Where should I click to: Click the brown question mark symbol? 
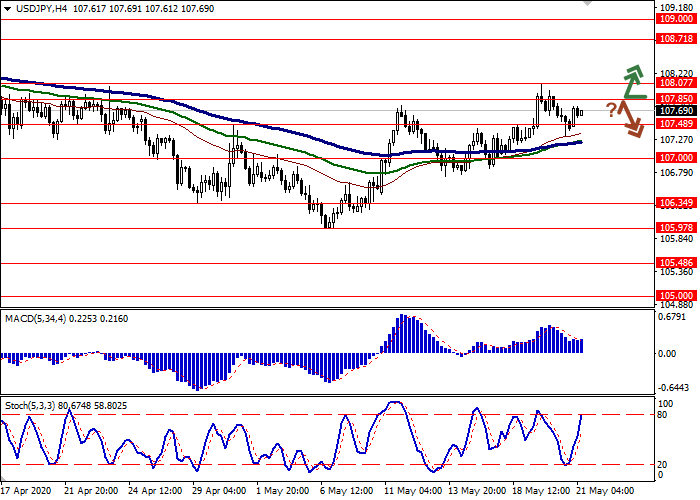click(x=610, y=108)
